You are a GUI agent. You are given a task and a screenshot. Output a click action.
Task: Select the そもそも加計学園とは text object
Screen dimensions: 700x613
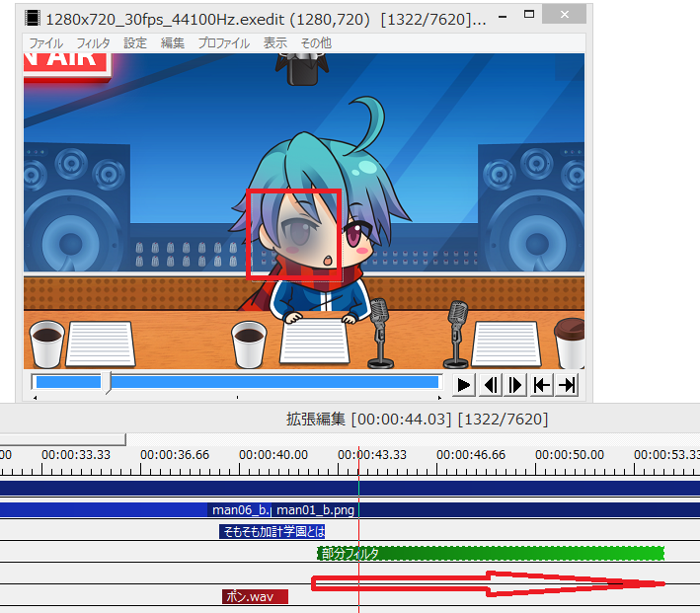pos(272,531)
